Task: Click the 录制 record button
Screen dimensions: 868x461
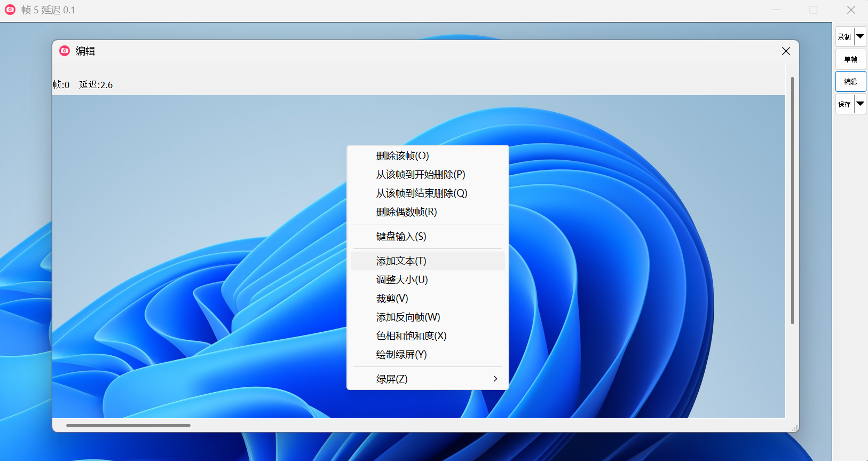Action: (845, 37)
